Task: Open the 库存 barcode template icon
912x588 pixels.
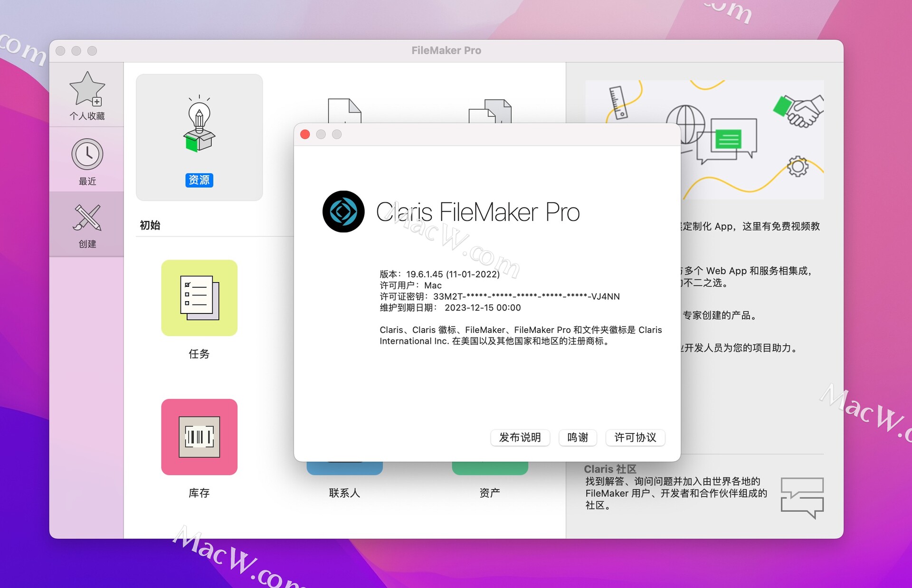Action: (x=199, y=437)
